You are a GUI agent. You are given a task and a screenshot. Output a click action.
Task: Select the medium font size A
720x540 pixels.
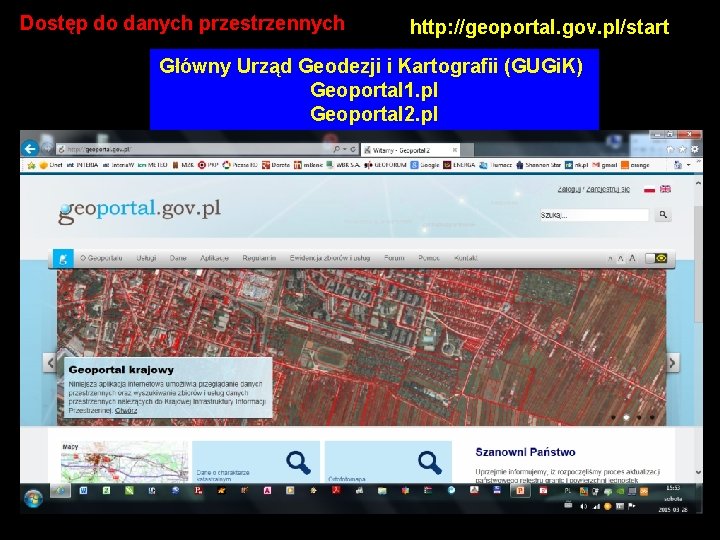pos(620,259)
